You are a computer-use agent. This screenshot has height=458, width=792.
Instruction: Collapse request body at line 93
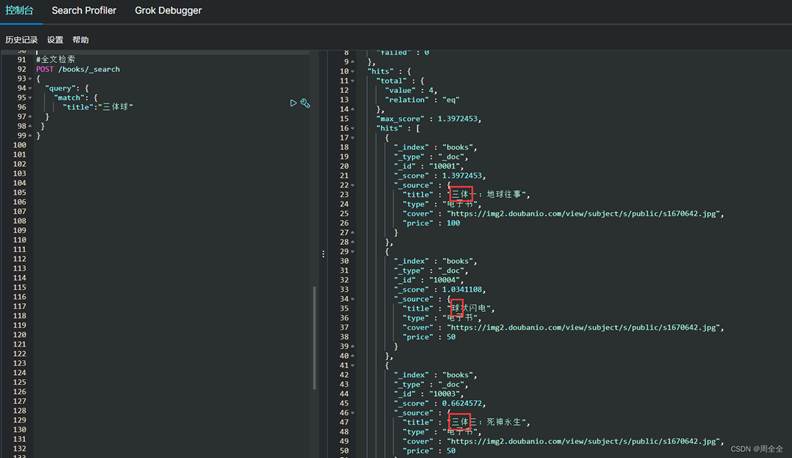30,79
